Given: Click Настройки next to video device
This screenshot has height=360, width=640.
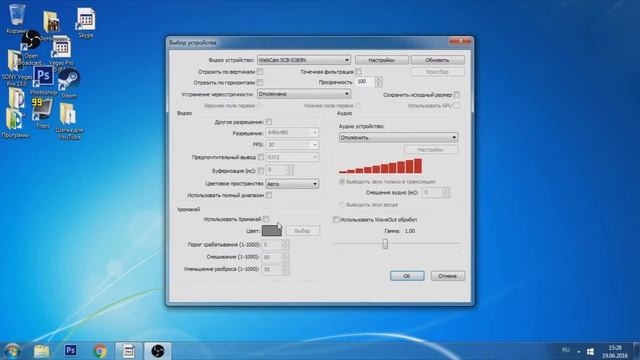Looking at the screenshot, I should [x=381, y=60].
